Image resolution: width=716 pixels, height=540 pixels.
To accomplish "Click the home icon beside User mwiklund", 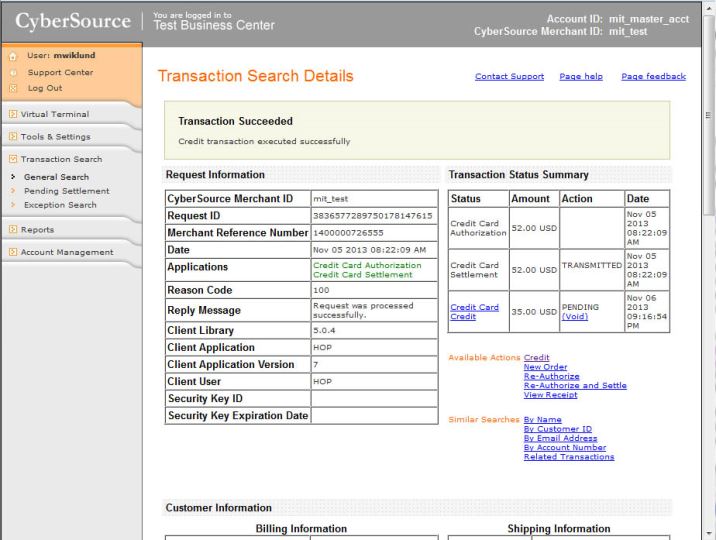I will (11, 56).
